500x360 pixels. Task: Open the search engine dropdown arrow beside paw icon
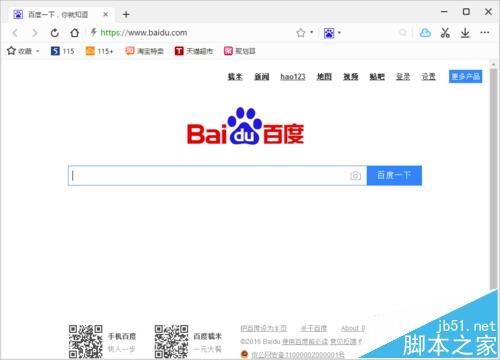coord(339,32)
